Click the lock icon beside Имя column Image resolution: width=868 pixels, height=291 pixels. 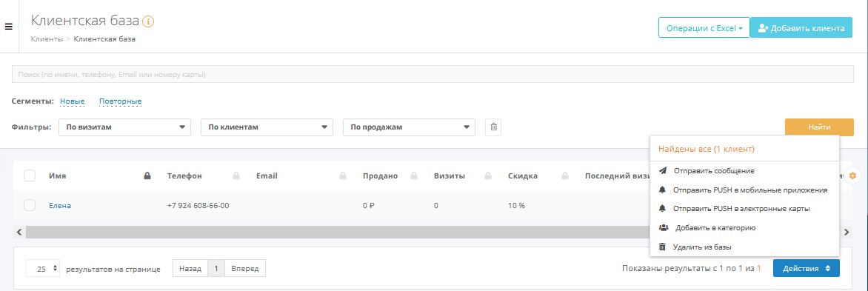tap(147, 176)
